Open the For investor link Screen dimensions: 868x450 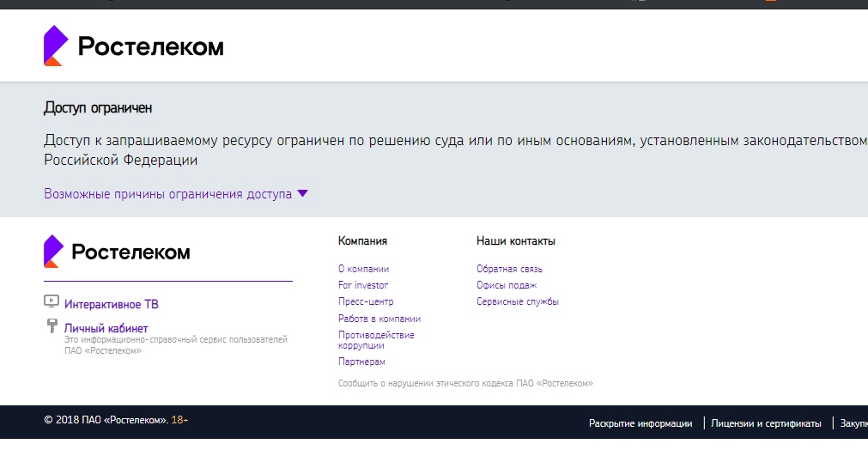pos(363,285)
